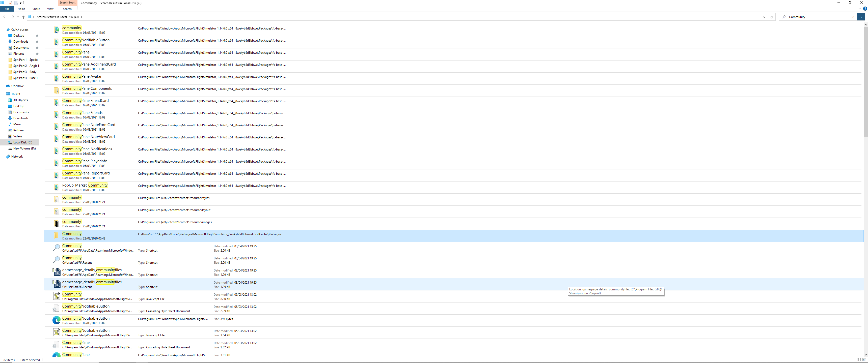Click the CommunityPanel Cascading Style Sheet icon
Image resolution: width=868 pixels, height=363 pixels.
click(x=56, y=345)
